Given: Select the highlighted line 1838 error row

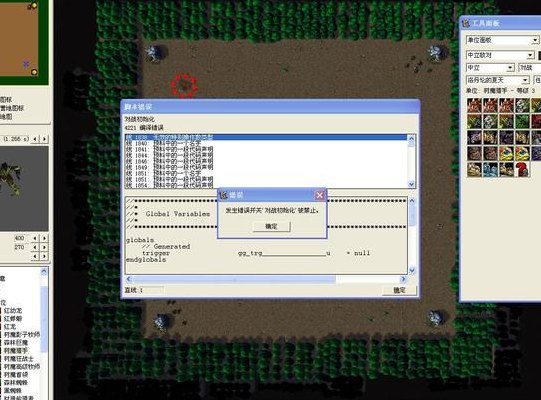Looking at the screenshot, I should tap(266, 137).
